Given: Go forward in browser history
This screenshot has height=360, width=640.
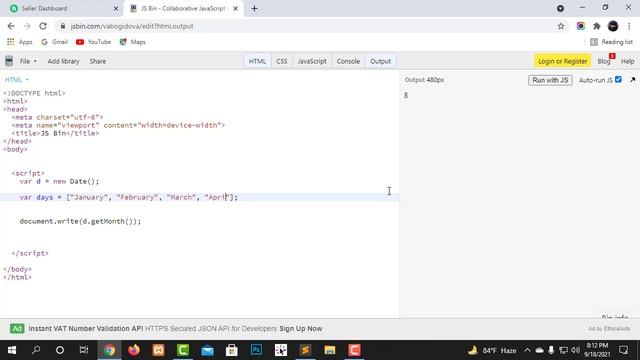Looking at the screenshot, I should [x=27, y=26].
